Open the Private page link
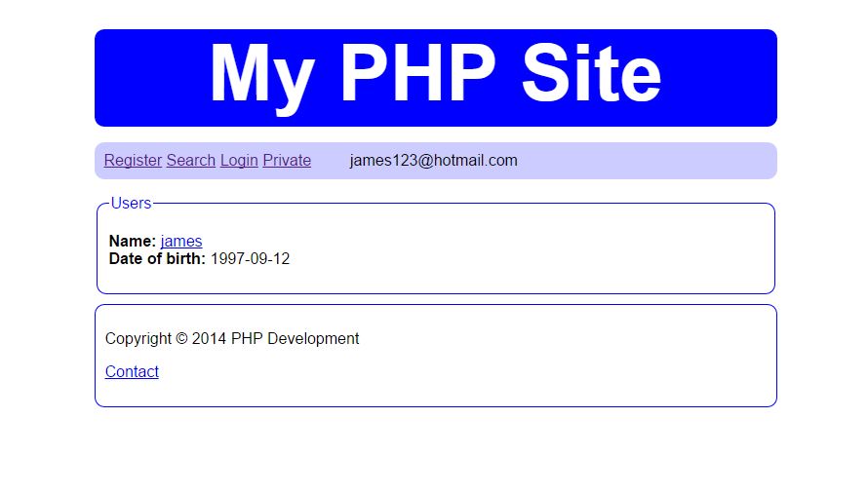868x495 pixels. coord(287,161)
